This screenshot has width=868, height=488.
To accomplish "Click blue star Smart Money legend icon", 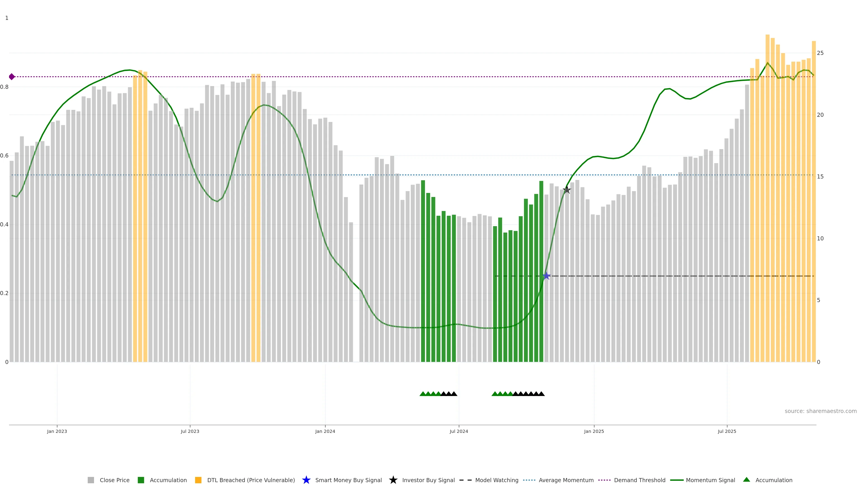I will (306, 480).
